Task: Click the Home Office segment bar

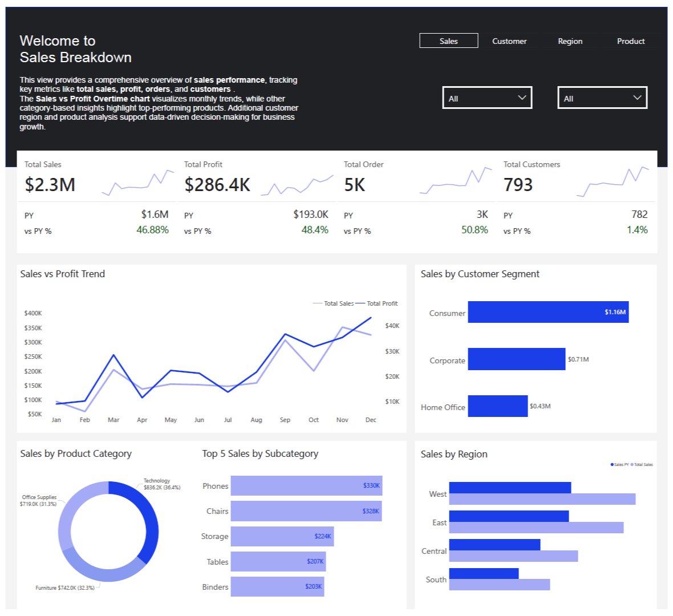Action: click(x=497, y=407)
